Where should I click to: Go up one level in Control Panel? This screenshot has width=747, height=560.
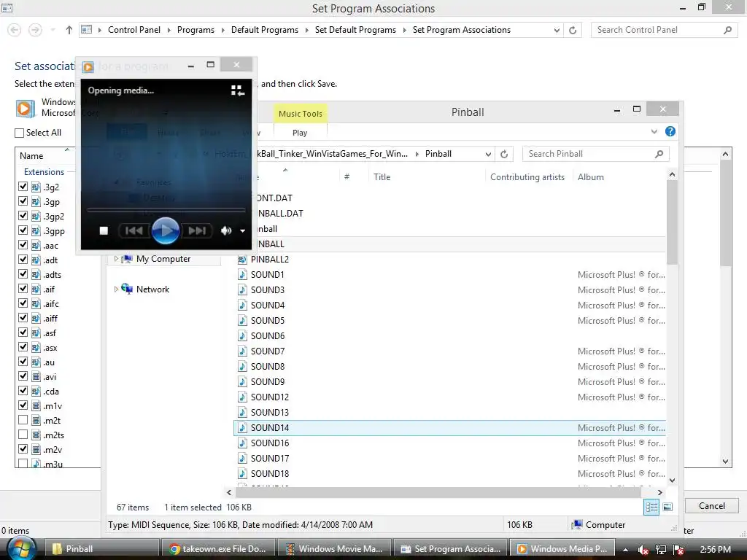pyautogui.click(x=69, y=30)
